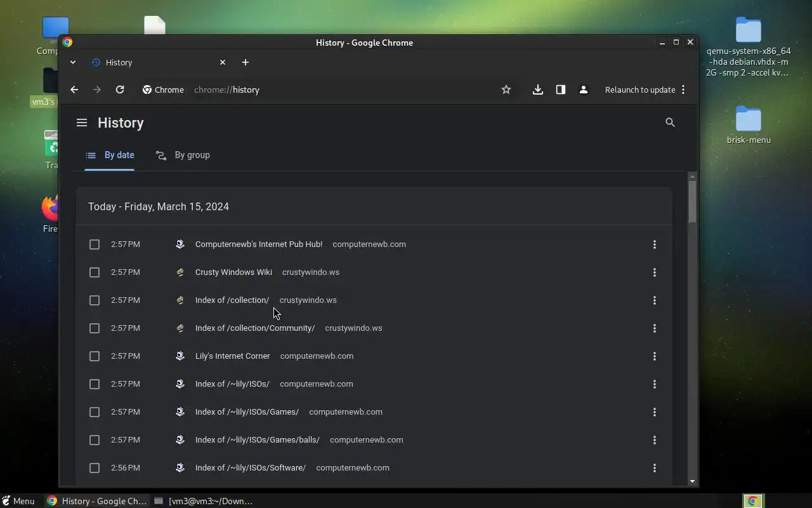
Task: Click the scrollbar down arrow
Action: point(692,481)
